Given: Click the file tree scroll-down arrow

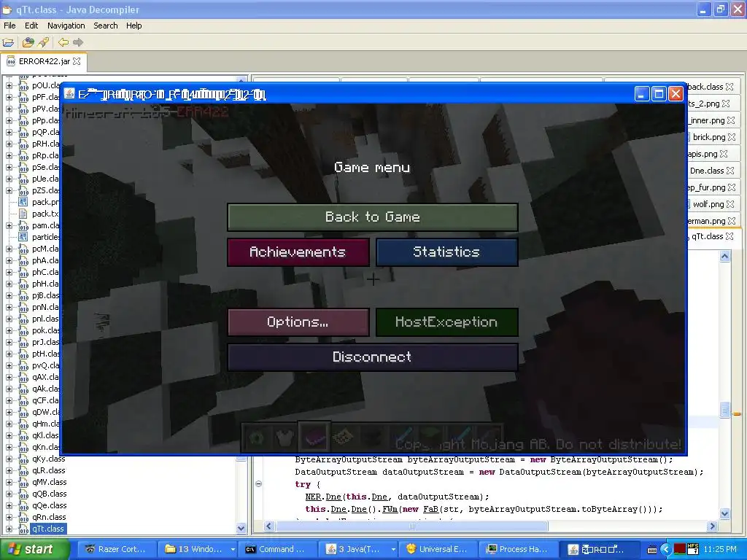Looking at the screenshot, I should pos(241,528).
